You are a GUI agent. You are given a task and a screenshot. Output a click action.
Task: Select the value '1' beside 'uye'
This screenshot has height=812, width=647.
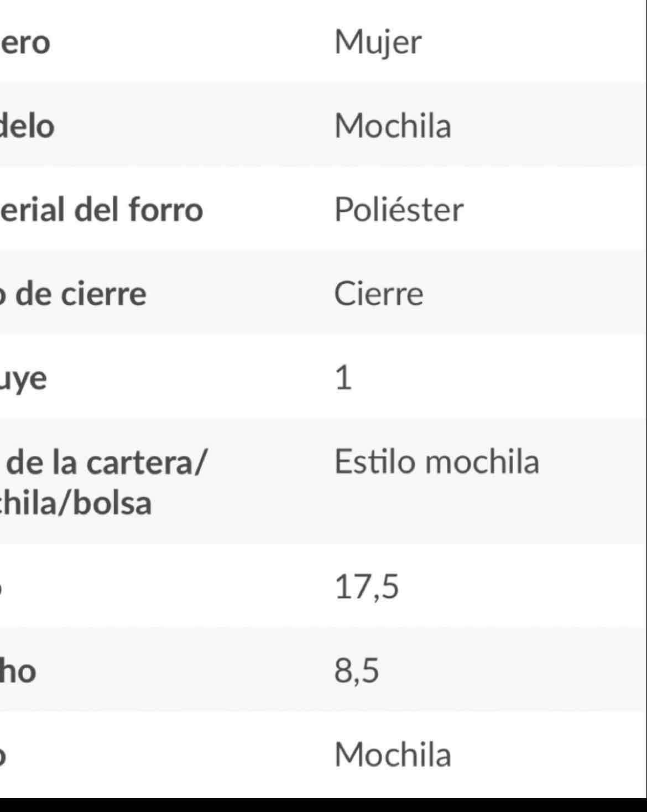[343, 379]
